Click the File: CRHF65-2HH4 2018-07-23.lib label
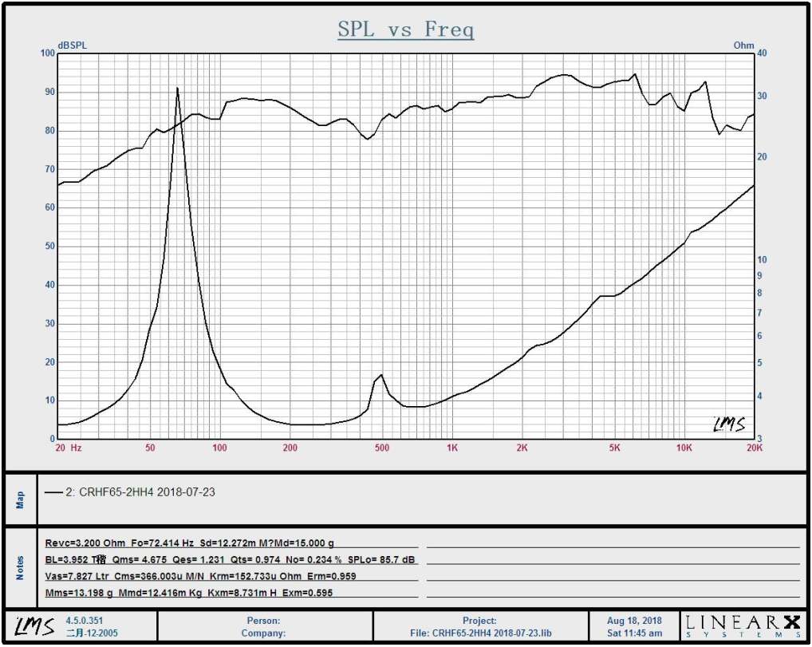812x647 pixels. [x=480, y=633]
